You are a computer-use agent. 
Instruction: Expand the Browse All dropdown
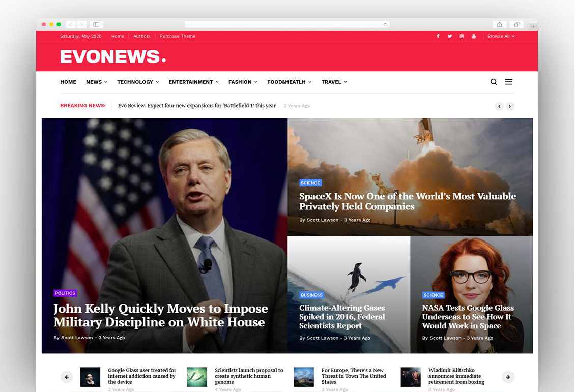pos(501,36)
